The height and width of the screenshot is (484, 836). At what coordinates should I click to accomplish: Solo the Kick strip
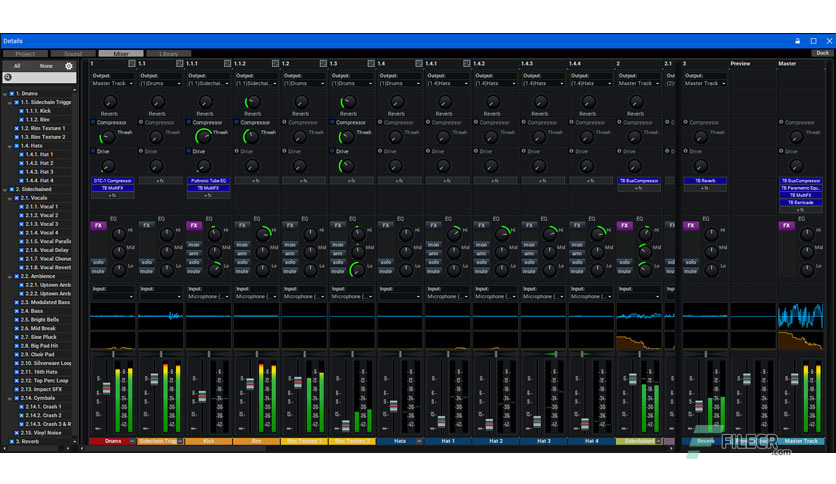[x=194, y=262]
